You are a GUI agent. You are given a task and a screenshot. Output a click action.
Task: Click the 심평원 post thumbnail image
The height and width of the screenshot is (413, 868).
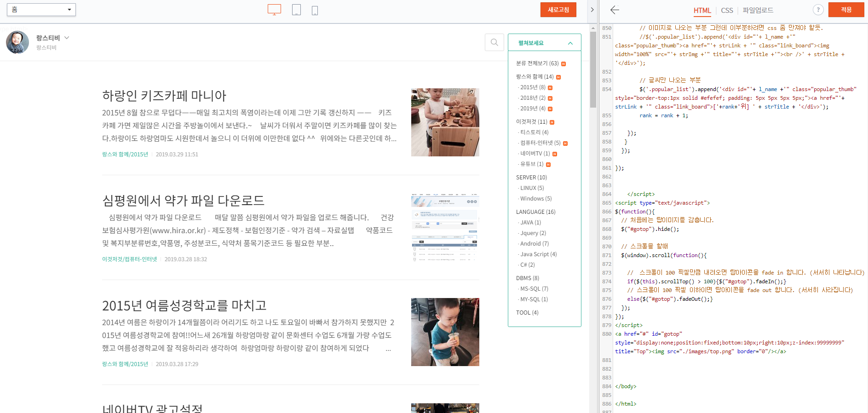(445, 227)
